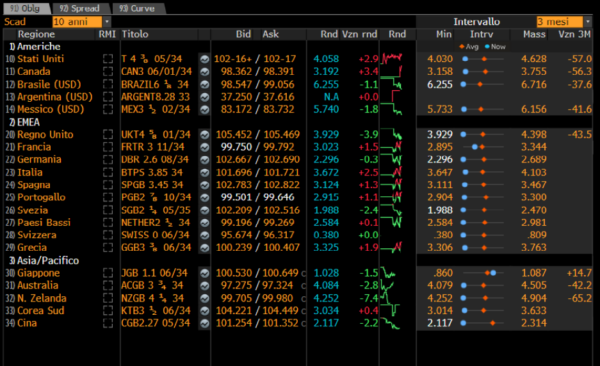Open chart icon for BTPS 3.85 34
Image resolution: width=600 pixels, height=366 pixels.
[205, 173]
